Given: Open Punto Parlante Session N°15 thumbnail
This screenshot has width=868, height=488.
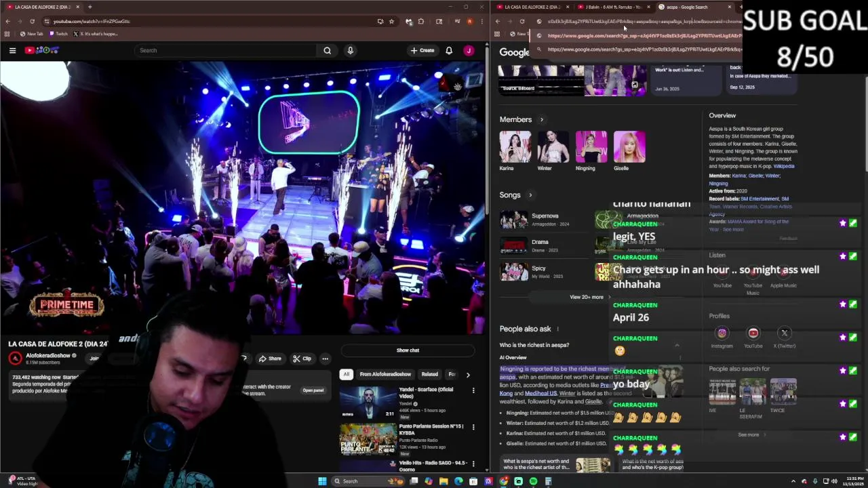Looking at the screenshot, I should tap(368, 439).
